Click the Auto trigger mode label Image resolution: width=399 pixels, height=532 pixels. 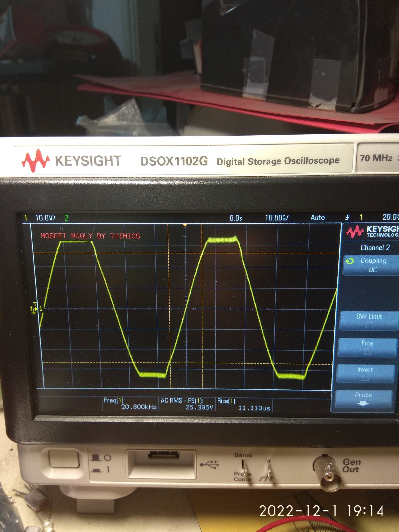[x=318, y=217]
